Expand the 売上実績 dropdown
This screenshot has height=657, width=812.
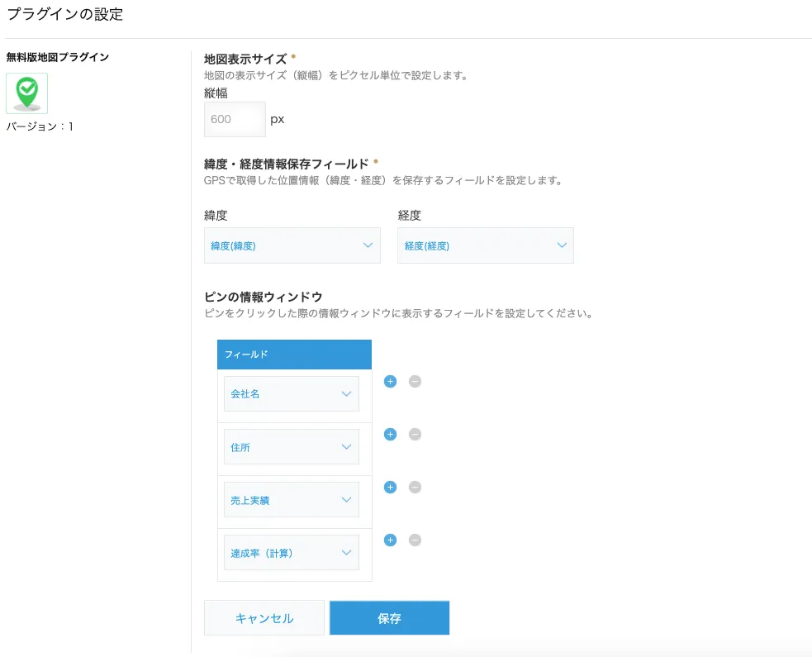pyautogui.click(x=291, y=500)
